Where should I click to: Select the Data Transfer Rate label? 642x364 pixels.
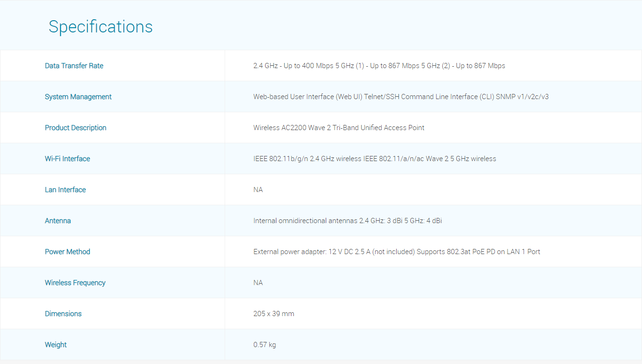click(74, 66)
